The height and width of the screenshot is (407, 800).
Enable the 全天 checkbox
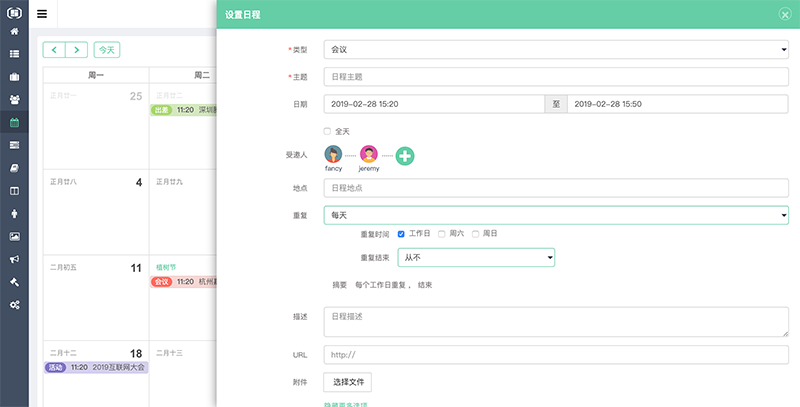click(x=327, y=131)
